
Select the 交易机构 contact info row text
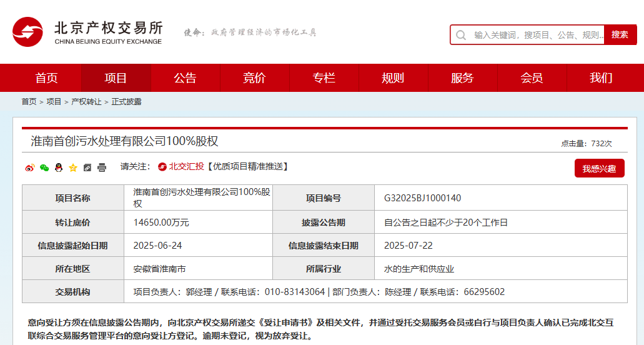319,292
